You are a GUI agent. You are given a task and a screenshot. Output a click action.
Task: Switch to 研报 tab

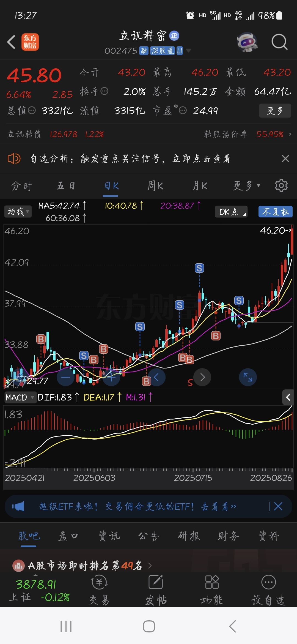[189, 536]
